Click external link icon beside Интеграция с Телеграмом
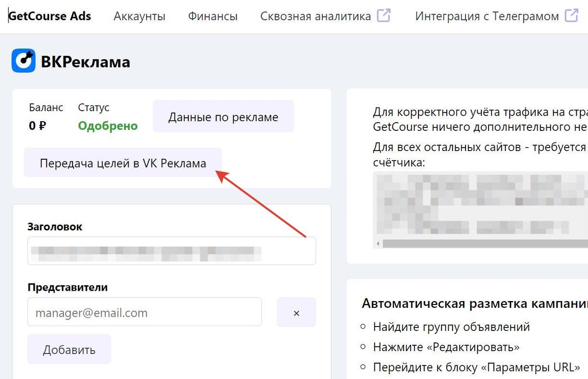The width and height of the screenshot is (588, 379). coord(571,15)
